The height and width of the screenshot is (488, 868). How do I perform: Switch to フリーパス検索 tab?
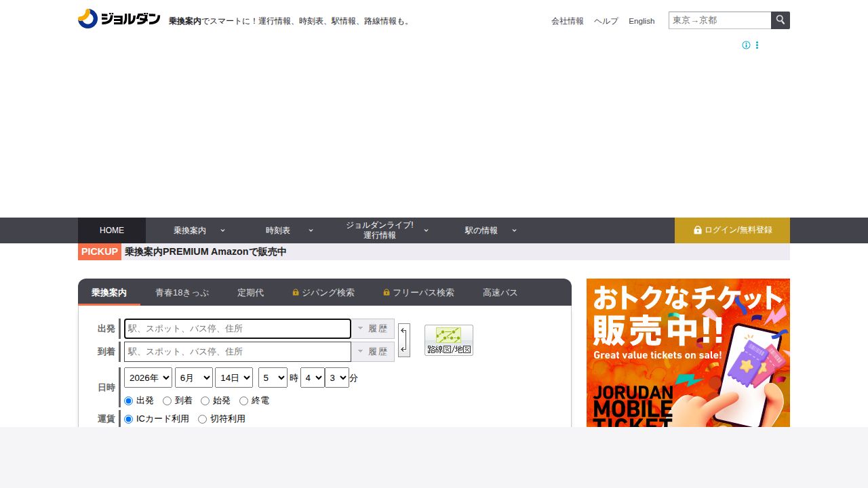tap(418, 293)
